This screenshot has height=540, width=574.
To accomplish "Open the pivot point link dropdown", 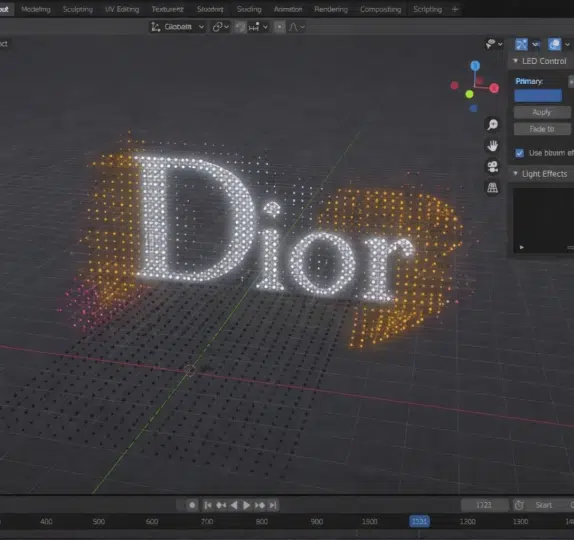I will 221,27.
